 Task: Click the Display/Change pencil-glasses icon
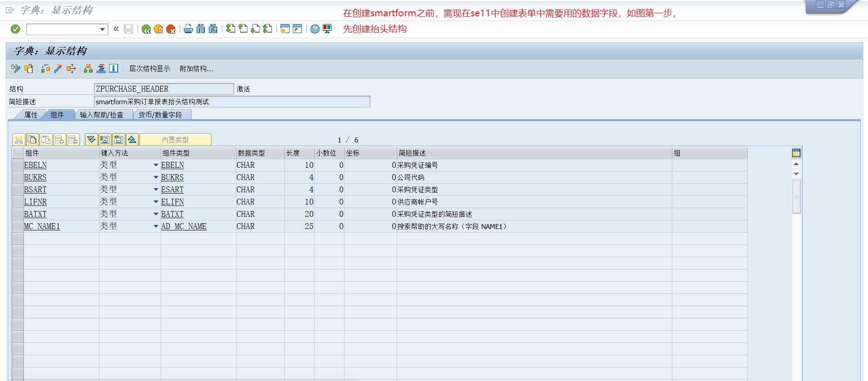(x=16, y=68)
